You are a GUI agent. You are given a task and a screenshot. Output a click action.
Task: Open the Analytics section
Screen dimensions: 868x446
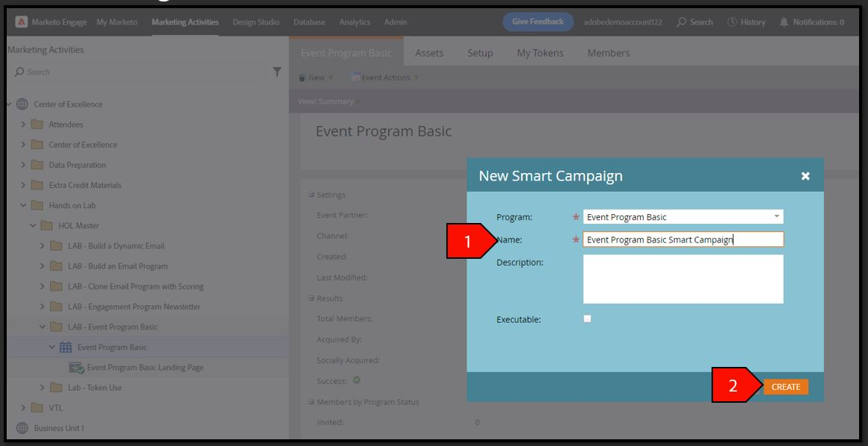coord(355,22)
